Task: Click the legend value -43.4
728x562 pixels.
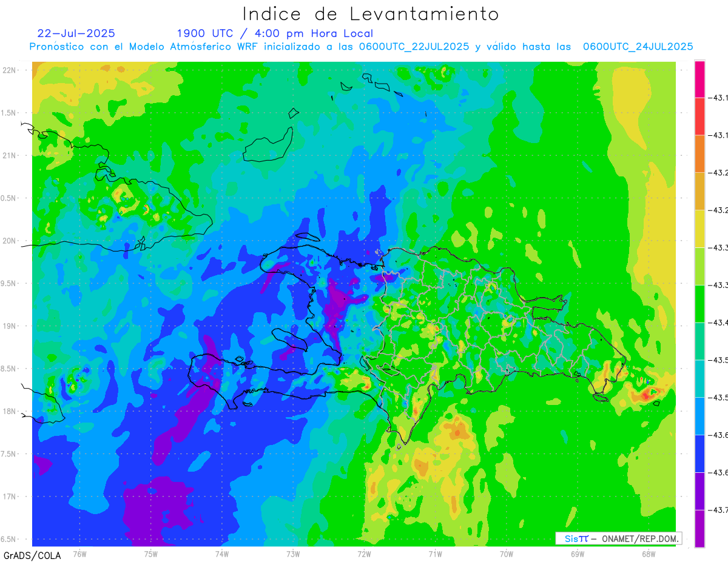Action: 719,323
